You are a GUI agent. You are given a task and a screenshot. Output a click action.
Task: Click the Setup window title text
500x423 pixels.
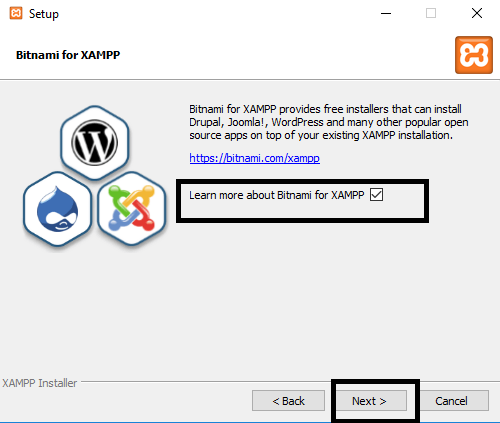tap(44, 14)
